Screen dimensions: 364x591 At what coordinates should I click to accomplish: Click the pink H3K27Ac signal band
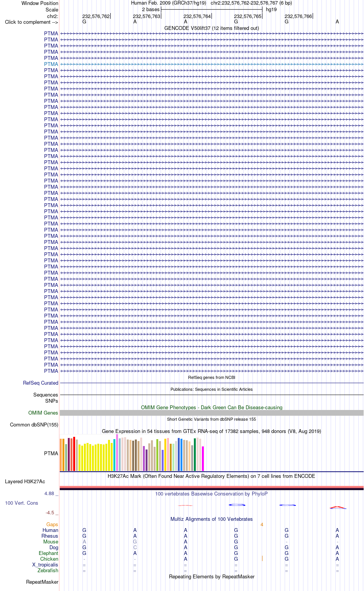[x=212, y=487]
